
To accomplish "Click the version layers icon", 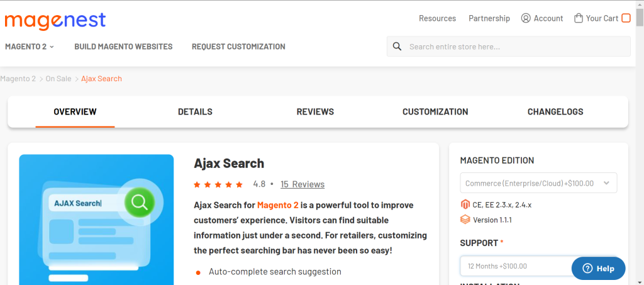I will click(465, 220).
